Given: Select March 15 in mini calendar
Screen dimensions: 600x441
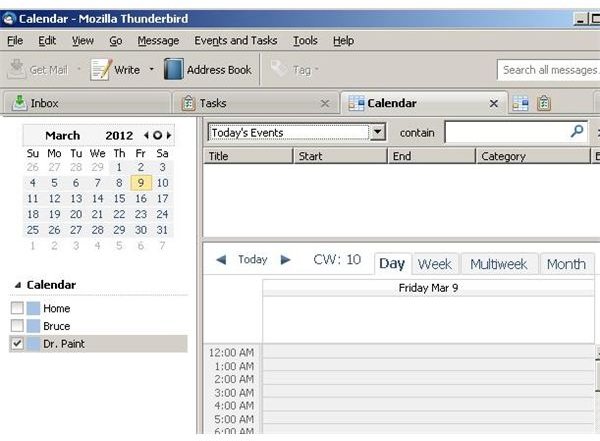Looking at the screenshot, I should [119, 198].
